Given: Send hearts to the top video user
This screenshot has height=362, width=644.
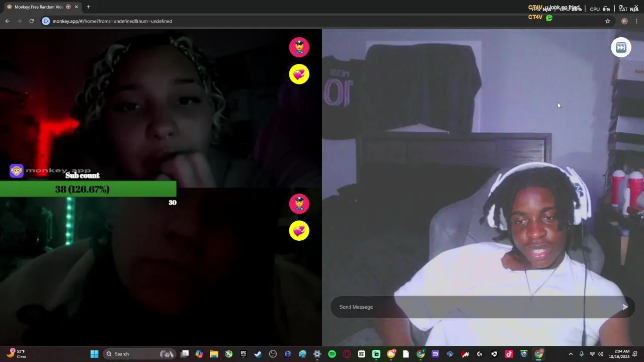Looking at the screenshot, I should coord(299,74).
